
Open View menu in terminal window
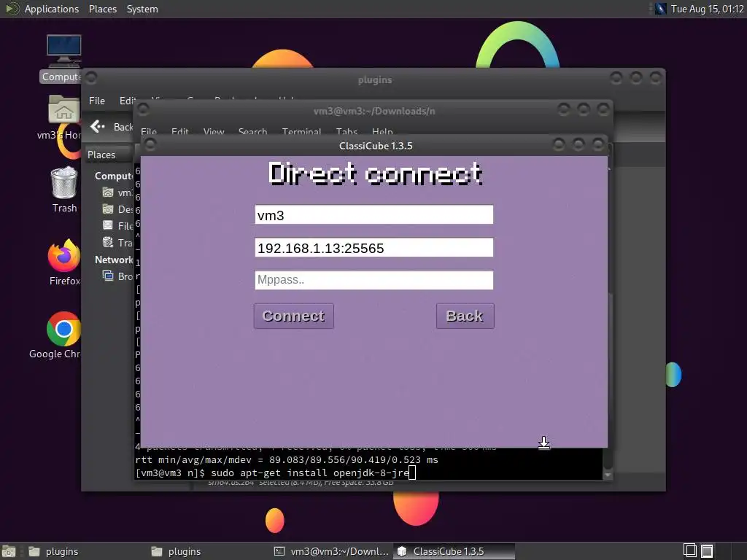[214, 131]
